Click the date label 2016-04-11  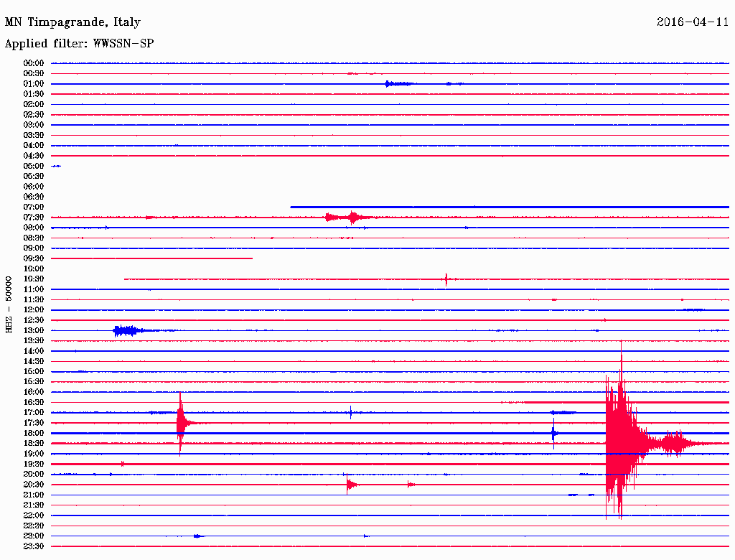(x=693, y=22)
